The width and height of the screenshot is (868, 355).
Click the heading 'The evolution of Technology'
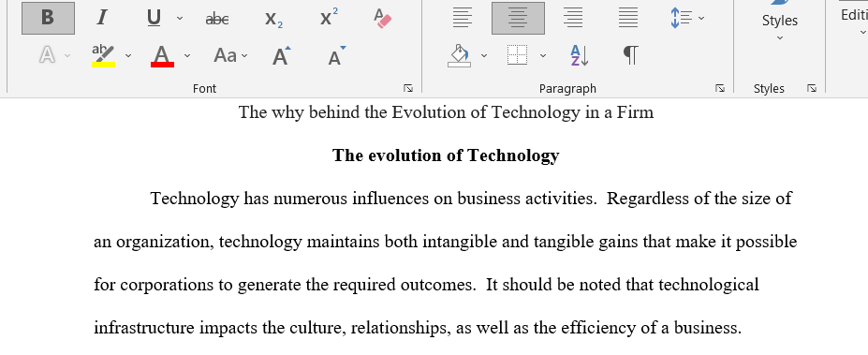(446, 155)
